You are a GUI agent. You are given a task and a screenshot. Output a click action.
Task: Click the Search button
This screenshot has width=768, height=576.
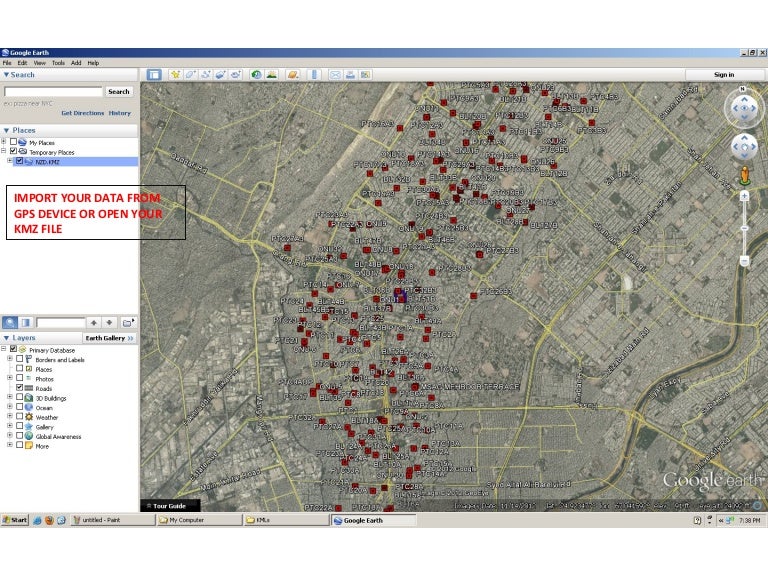pyautogui.click(x=119, y=91)
